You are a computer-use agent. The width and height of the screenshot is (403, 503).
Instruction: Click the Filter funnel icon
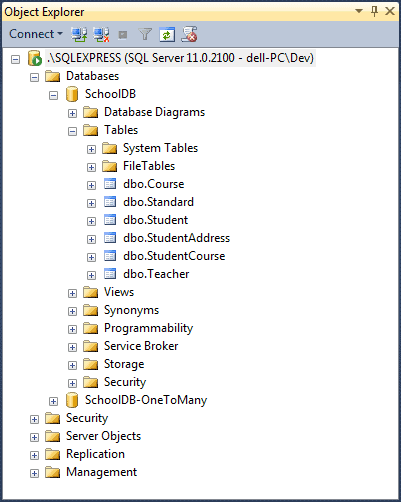click(x=145, y=34)
